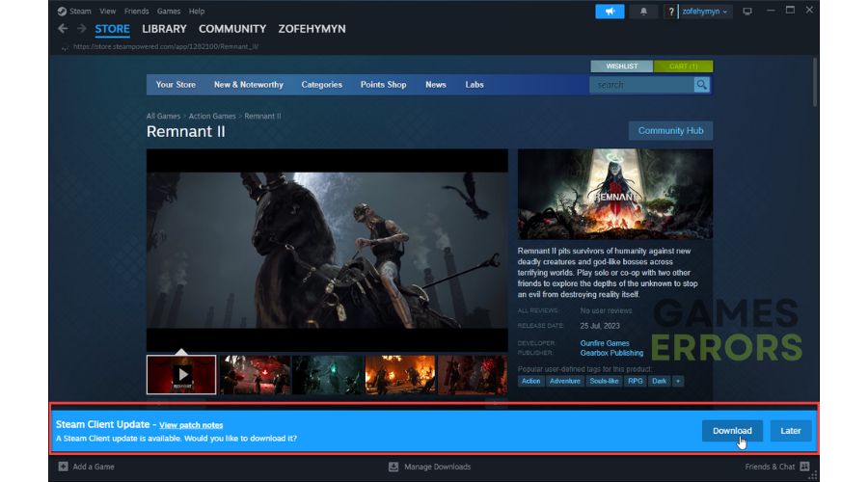The image size is (868, 482).
Task: Open the View menu
Action: 107,11
